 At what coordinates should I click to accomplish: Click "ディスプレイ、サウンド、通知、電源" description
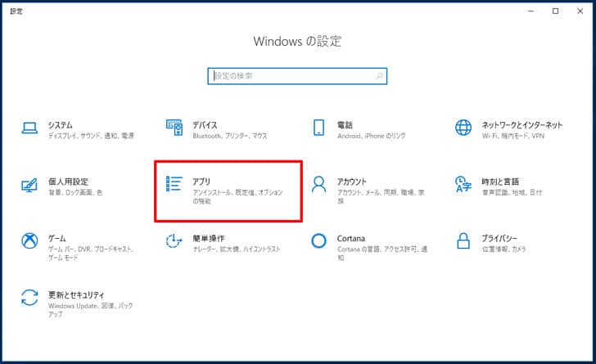point(91,136)
